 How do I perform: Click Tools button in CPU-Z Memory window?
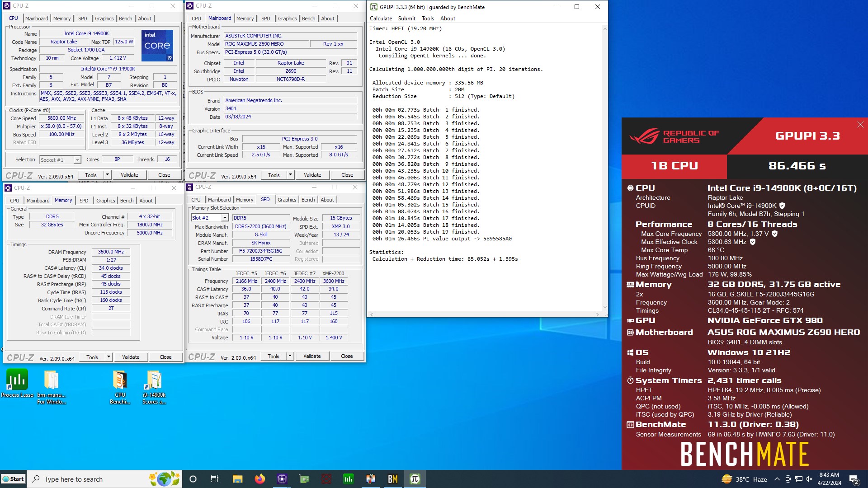(92, 357)
